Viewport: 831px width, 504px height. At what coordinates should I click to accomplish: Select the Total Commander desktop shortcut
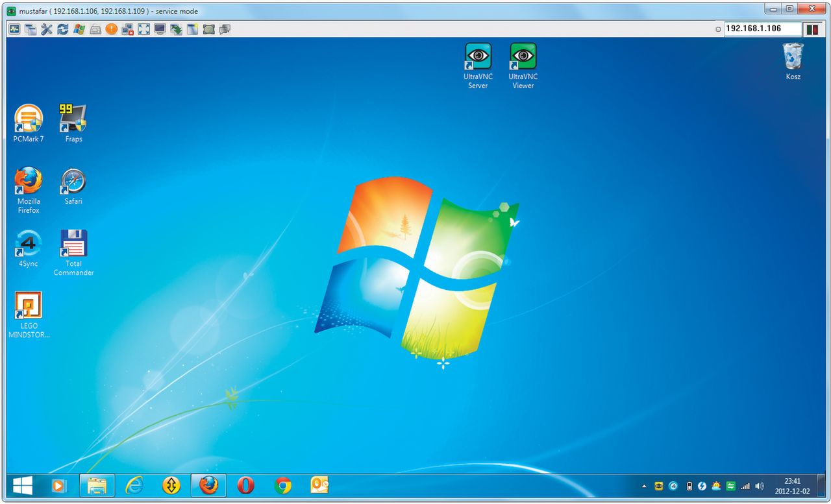73,253
